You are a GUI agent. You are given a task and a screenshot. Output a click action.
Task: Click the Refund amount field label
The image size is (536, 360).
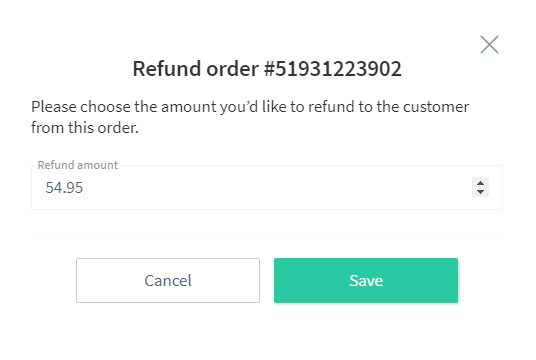pos(78,165)
